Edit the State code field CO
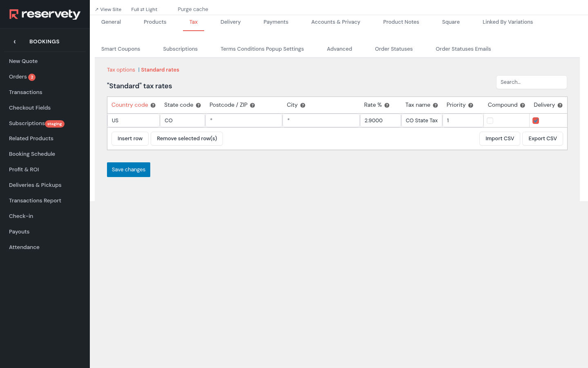Viewport: 588px width, 368px height. [x=183, y=121]
